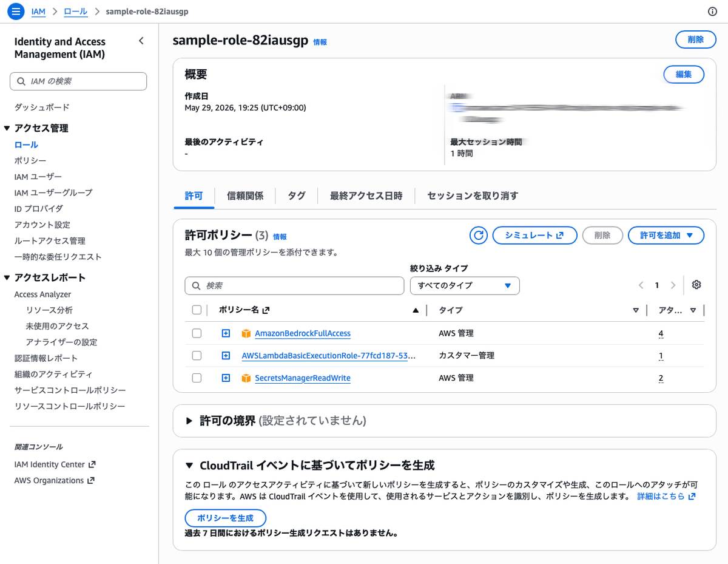Click the 情報 link beside role name
The height and width of the screenshot is (564, 728).
[320, 42]
